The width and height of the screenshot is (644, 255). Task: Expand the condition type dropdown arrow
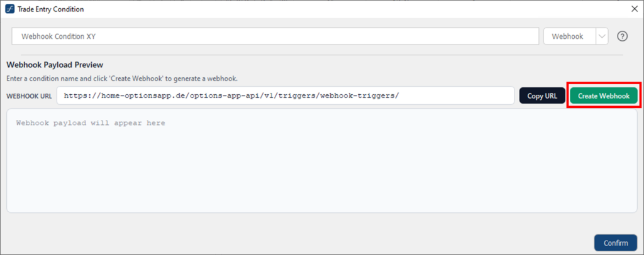point(602,36)
